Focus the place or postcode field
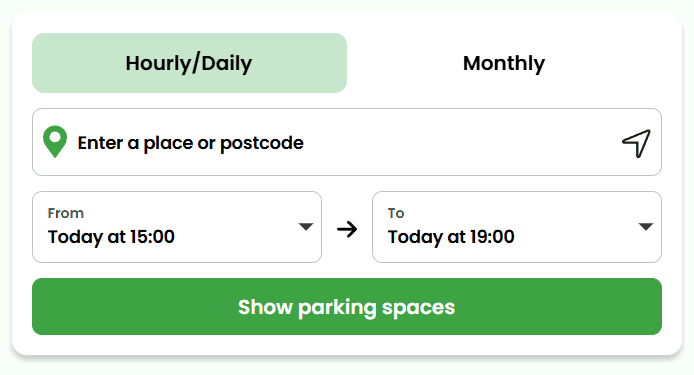 coord(347,142)
